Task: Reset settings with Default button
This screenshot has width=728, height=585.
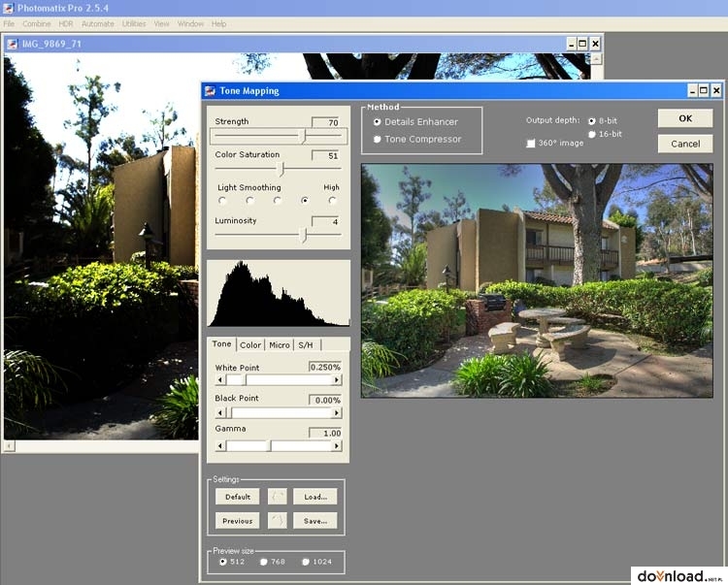Action: tap(237, 497)
